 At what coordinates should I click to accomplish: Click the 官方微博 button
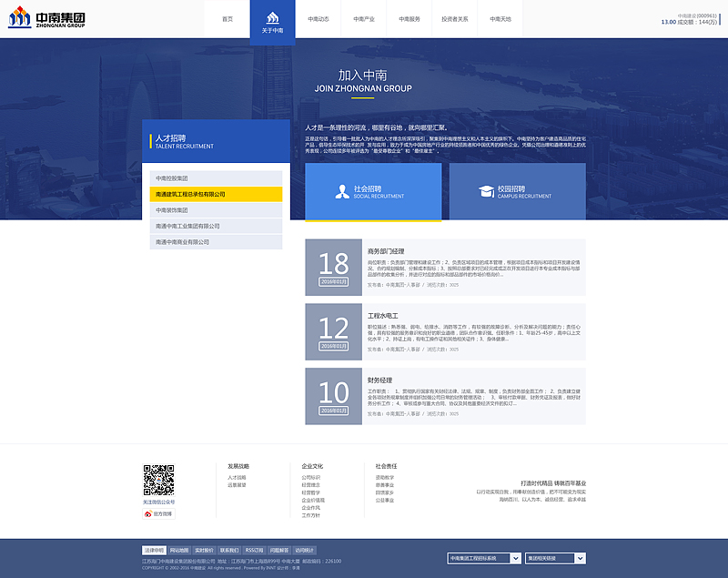(158, 514)
